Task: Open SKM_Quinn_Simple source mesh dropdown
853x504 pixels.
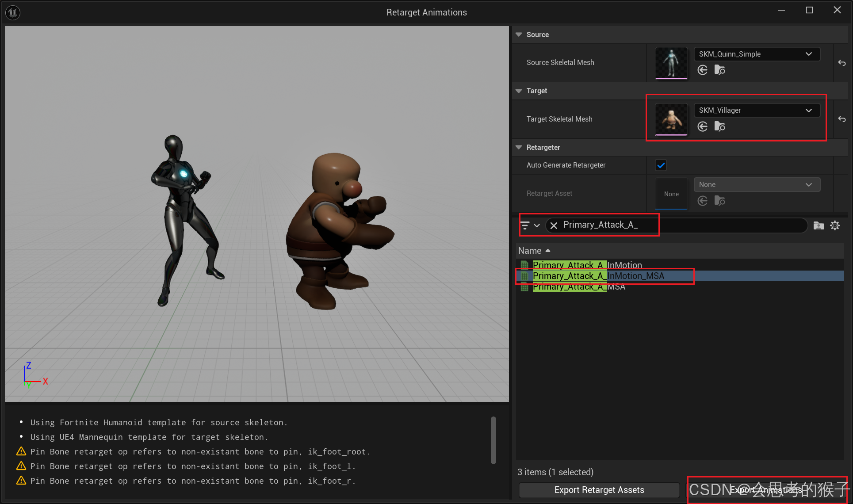Action: pyautogui.click(x=757, y=54)
